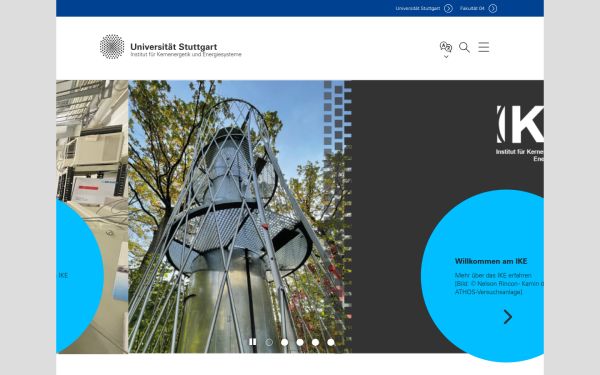Open the hamburger main menu
The width and height of the screenshot is (600, 375).
pos(484,47)
